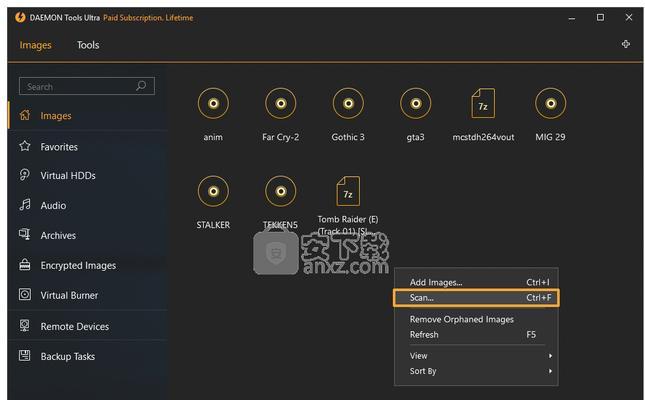Switch to the Tools top tab
Viewport: 645px width, 400px height.
pyautogui.click(x=88, y=45)
